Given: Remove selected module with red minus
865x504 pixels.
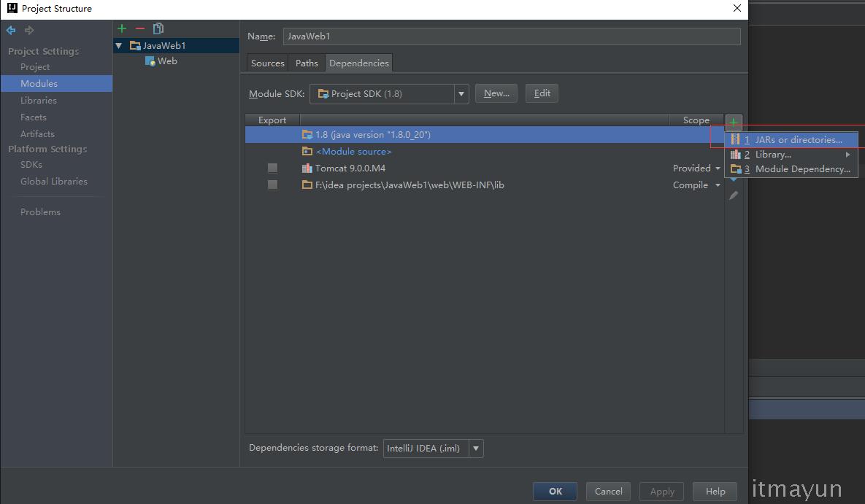Looking at the screenshot, I should coord(140,28).
